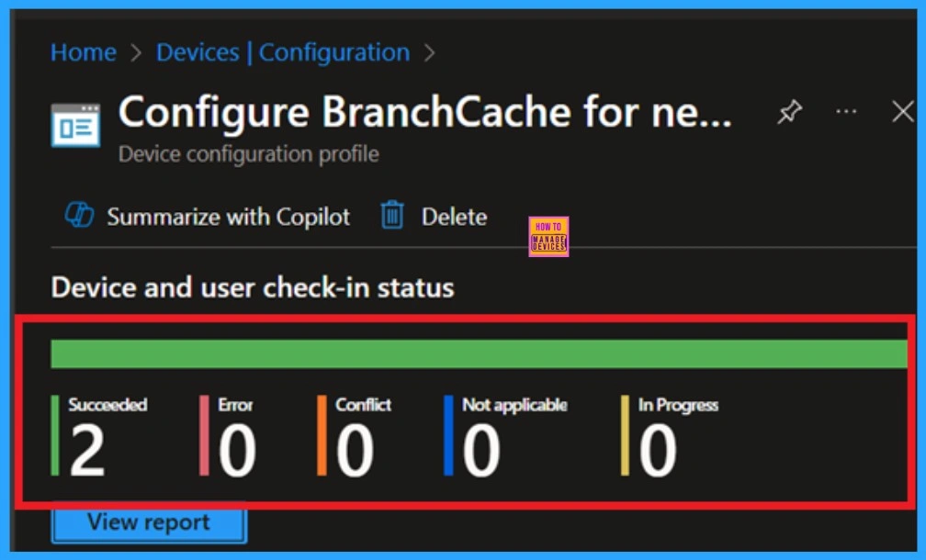Screen dimensions: 926x560
Task: Pin this profile with the pin icon
Action: point(789,112)
